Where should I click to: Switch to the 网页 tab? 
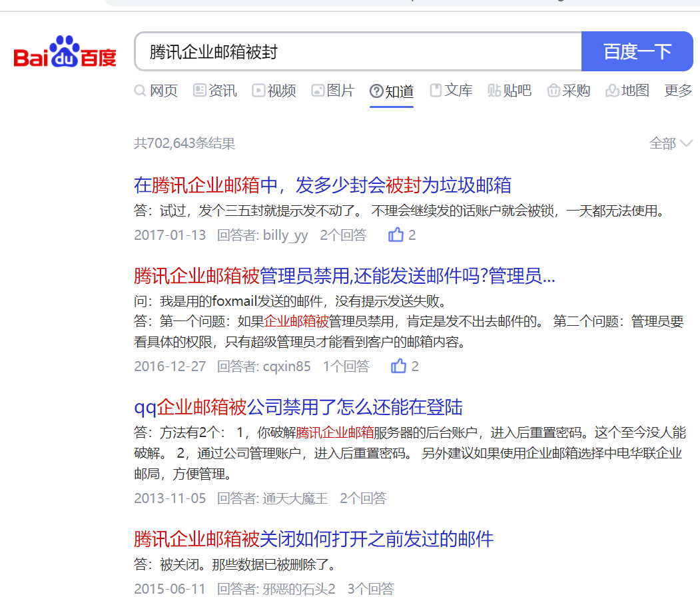coord(157,91)
